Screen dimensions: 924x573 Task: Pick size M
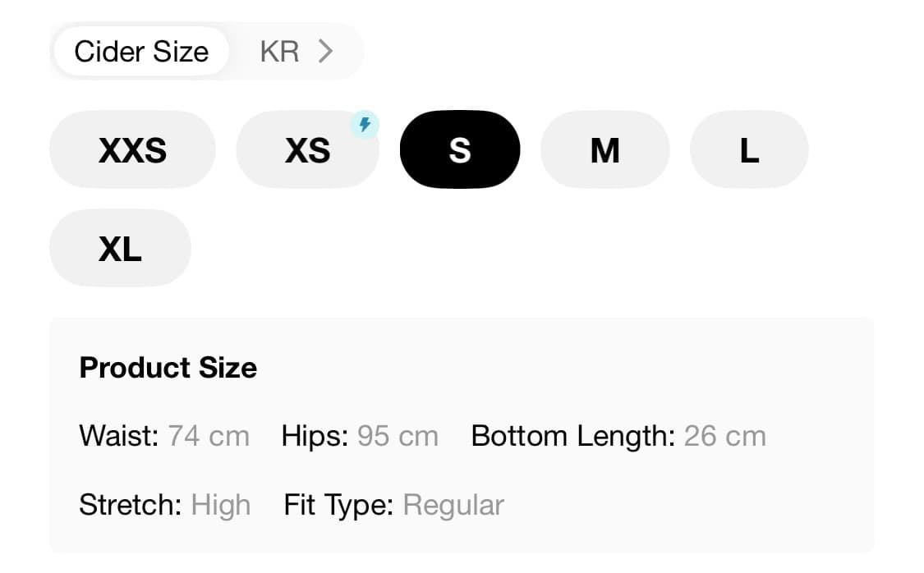[x=605, y=150]
